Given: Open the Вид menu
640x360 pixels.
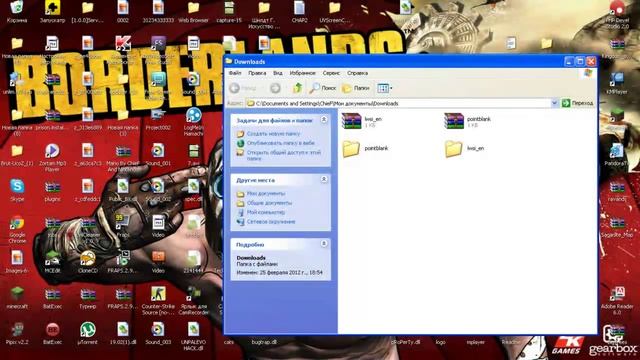Looking at the screenshot, I should 278,73.
